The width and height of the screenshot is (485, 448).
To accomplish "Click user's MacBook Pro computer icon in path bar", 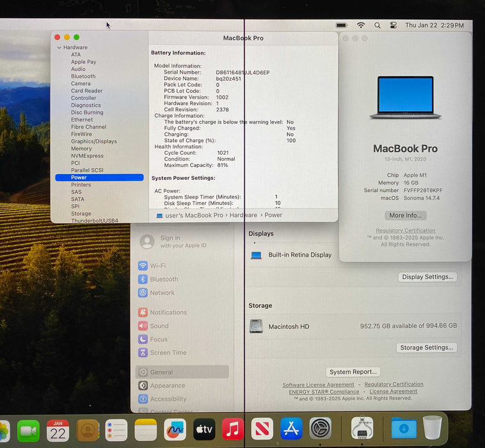I will [x=159, y=216].
